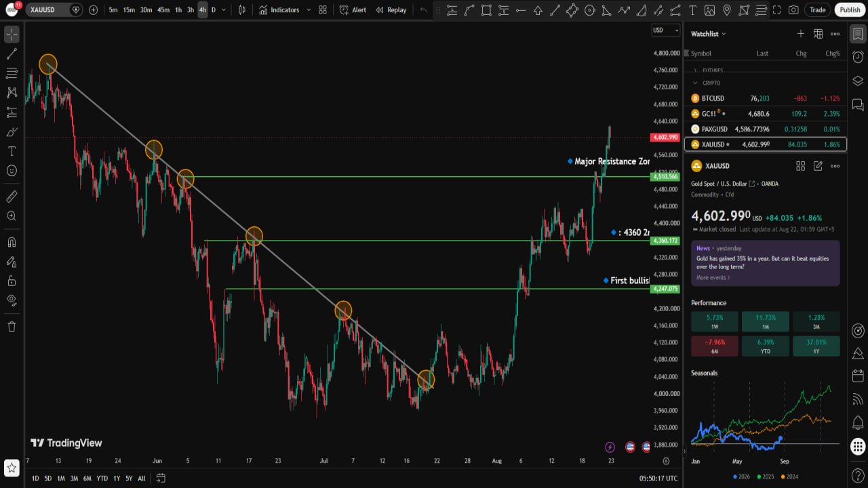The height and width of the screenshot is (488, 868).
Task: Click the Trade button
Action: pyautogui.click(x=818, y=9)
